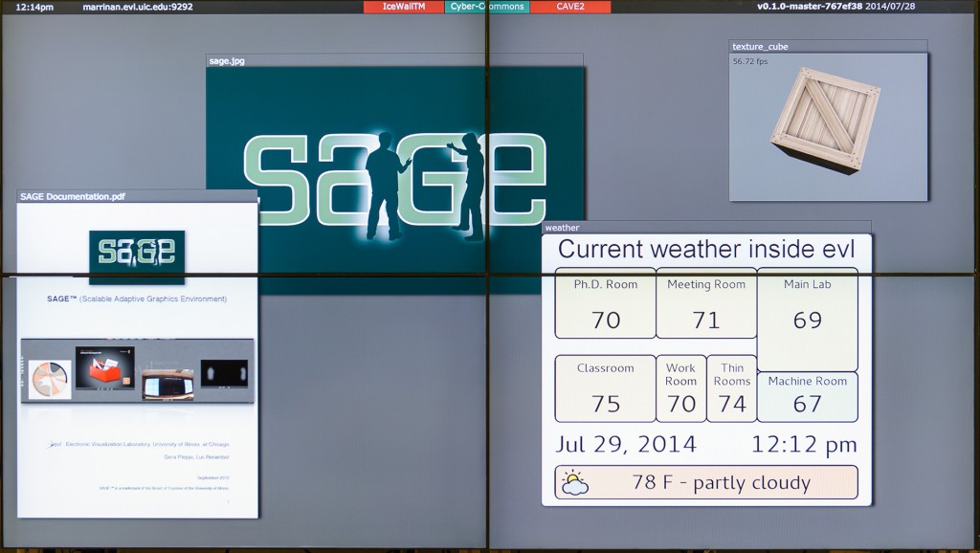980x553 pixels.
Task: Click the 'marrinan.evl.uic.edu:9292' host address
Action: pos(138,7)
